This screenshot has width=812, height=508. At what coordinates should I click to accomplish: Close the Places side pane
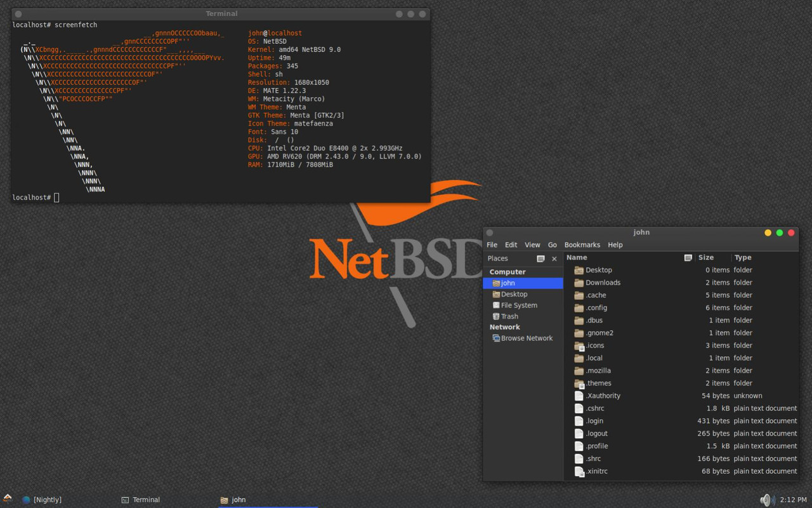554,258
